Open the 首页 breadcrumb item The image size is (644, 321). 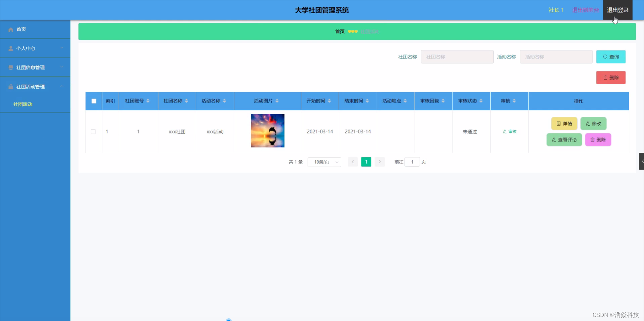(339, 31)
